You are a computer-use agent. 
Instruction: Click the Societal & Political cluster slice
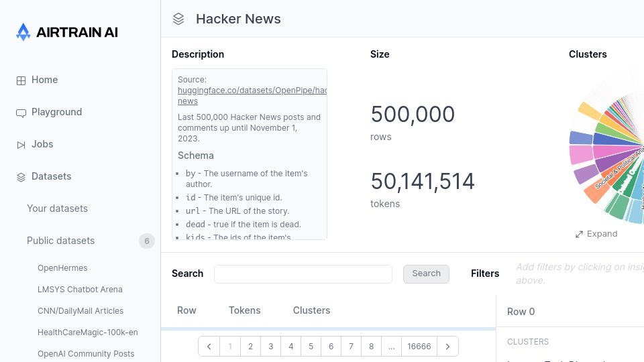(x=619, y=169)
